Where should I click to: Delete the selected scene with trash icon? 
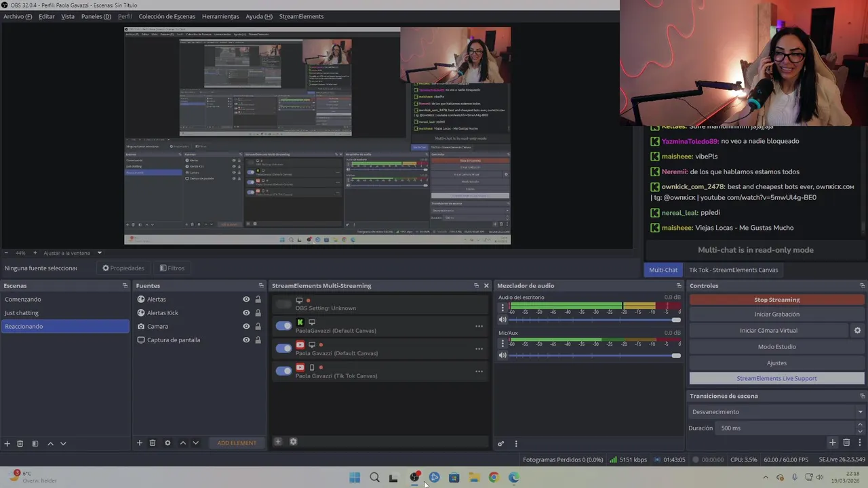(x=20, y=443)
